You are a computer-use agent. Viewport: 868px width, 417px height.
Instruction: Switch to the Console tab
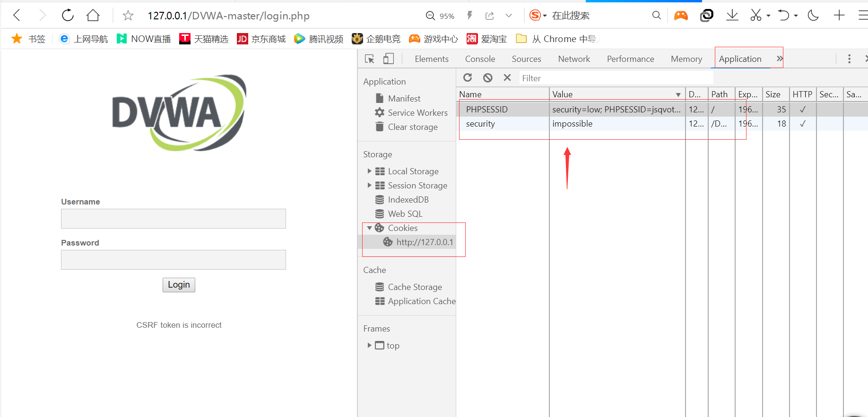(x=480, y=59)
